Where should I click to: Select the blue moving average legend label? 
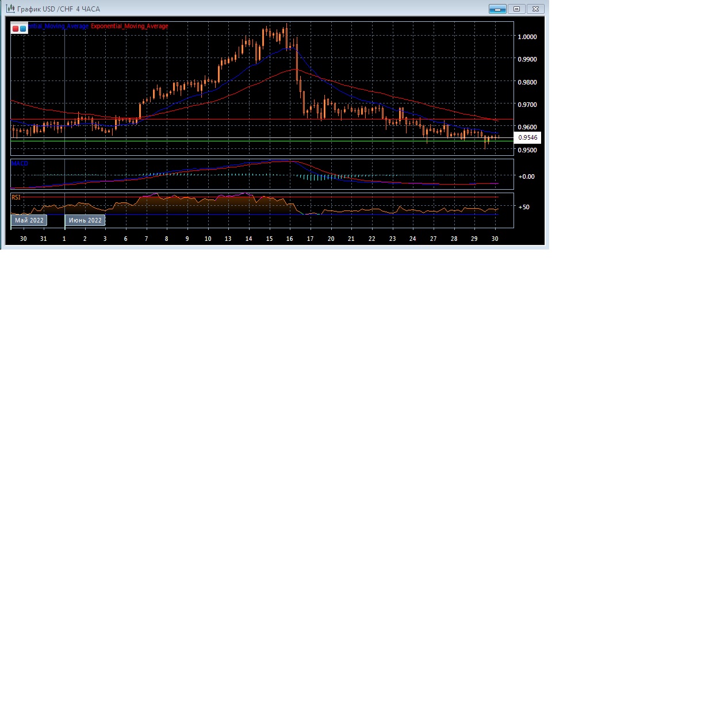58,26
